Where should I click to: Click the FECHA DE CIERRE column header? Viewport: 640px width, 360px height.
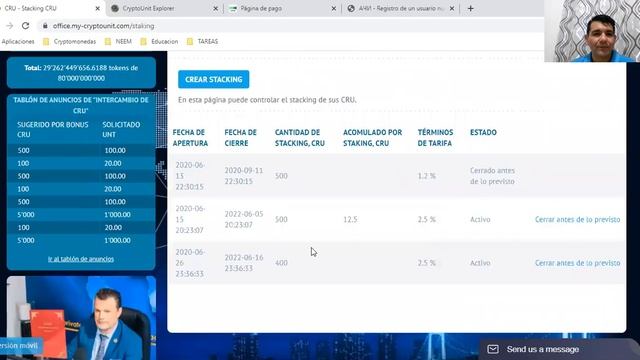240,138
